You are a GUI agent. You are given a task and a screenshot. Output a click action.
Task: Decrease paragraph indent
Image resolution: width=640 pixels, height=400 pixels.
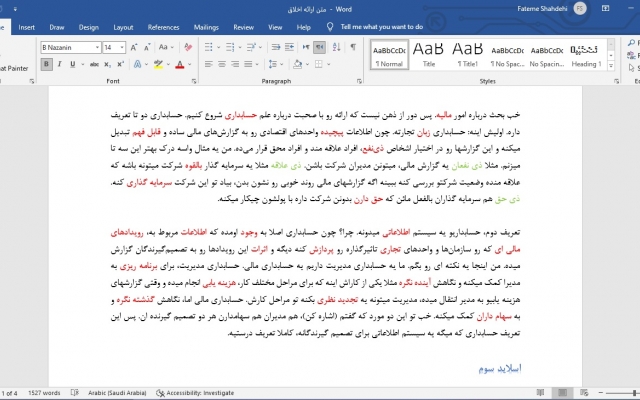tap(276, 47)
